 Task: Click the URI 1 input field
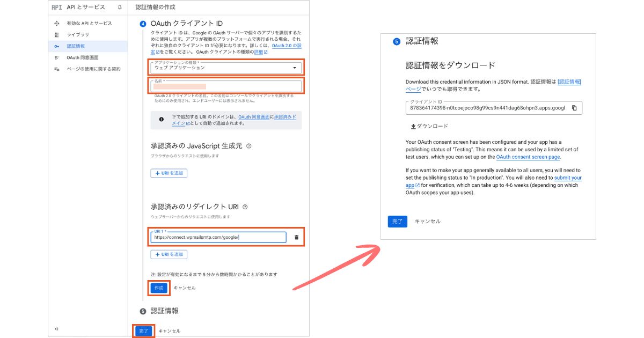pyautogui.click(x=218, y=237)
